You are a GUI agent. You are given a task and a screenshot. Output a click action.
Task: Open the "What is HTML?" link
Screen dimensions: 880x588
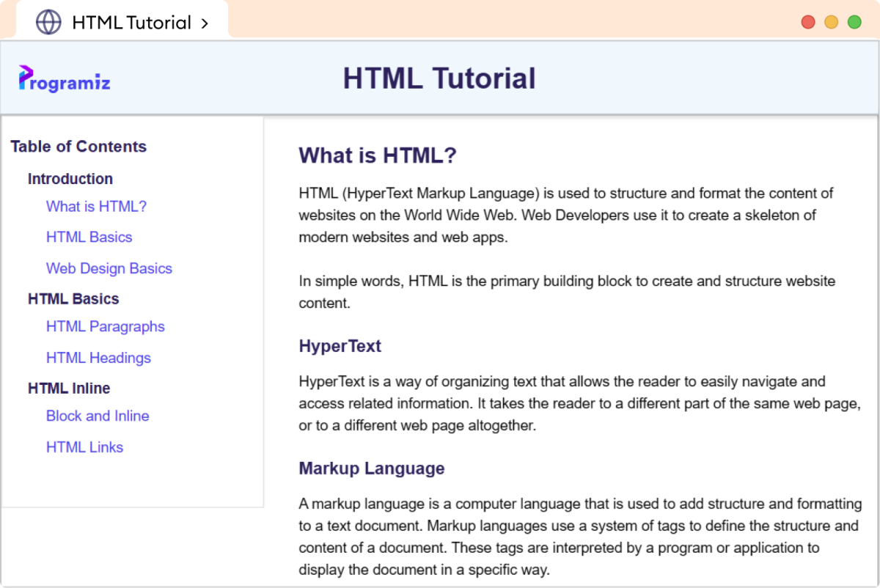tap(96, 206)
